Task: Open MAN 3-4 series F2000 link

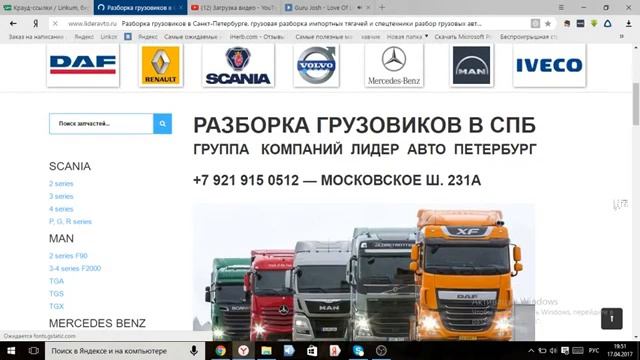Action: [75, 269]
